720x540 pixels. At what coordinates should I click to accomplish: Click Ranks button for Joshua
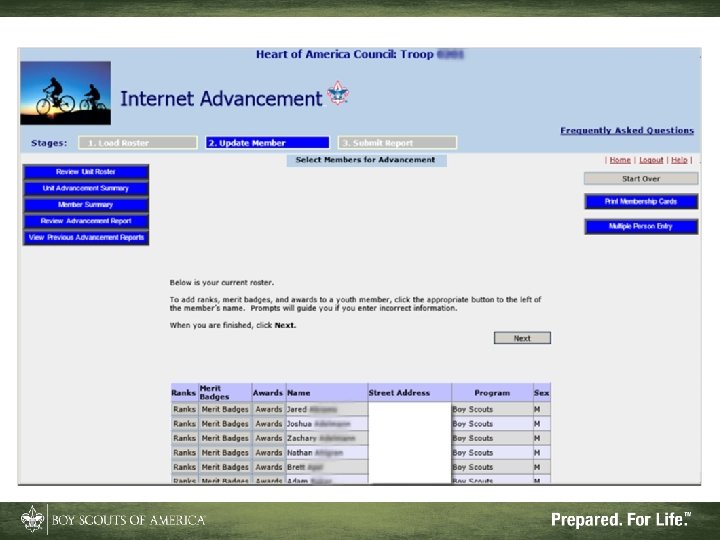pyautogui.click(x=185, y=424)
